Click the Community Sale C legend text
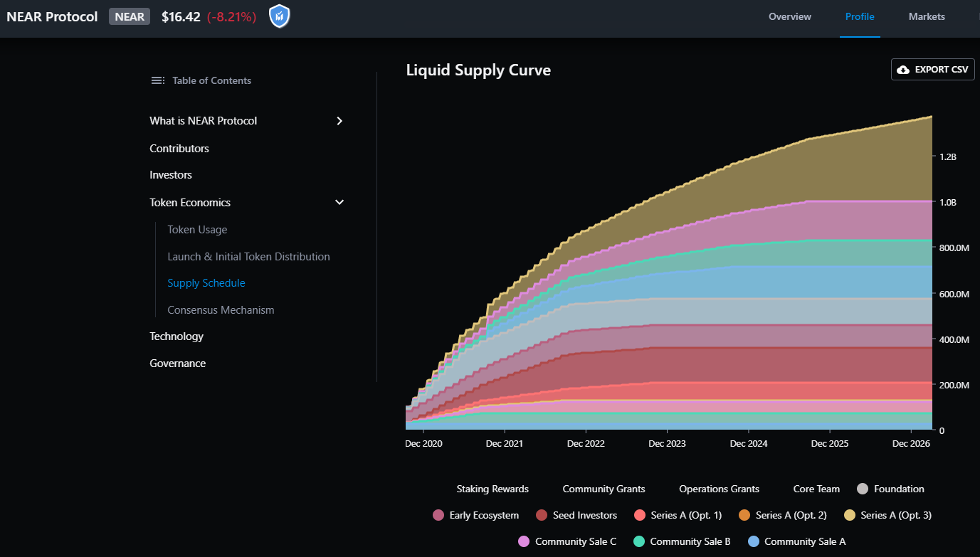Screen dimensions: 980x557 click(576, 541)
